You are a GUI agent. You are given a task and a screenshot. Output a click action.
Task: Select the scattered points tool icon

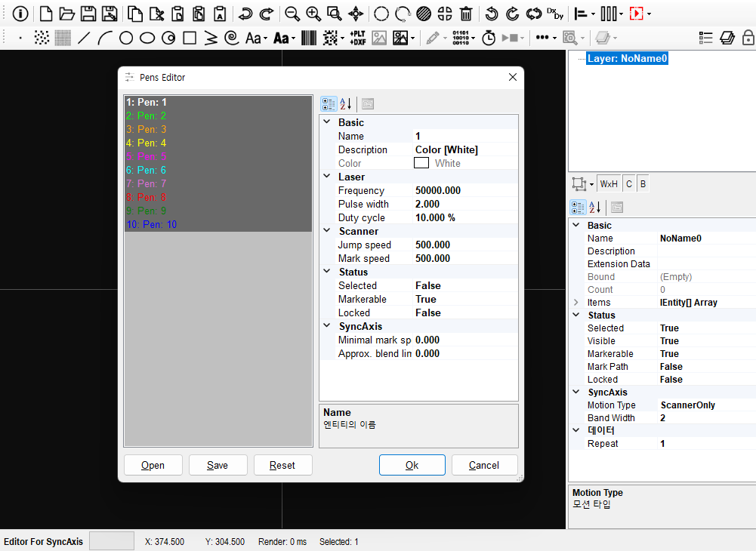point(42,38)
